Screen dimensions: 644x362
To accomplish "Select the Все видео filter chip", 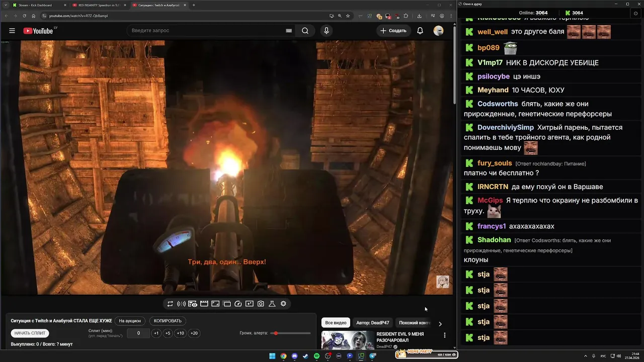I will click(x=336, y=323).
